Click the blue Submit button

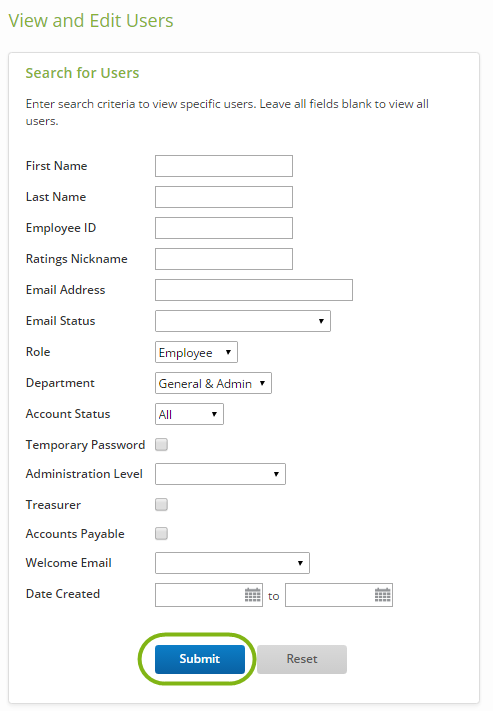tap(200, 659)
